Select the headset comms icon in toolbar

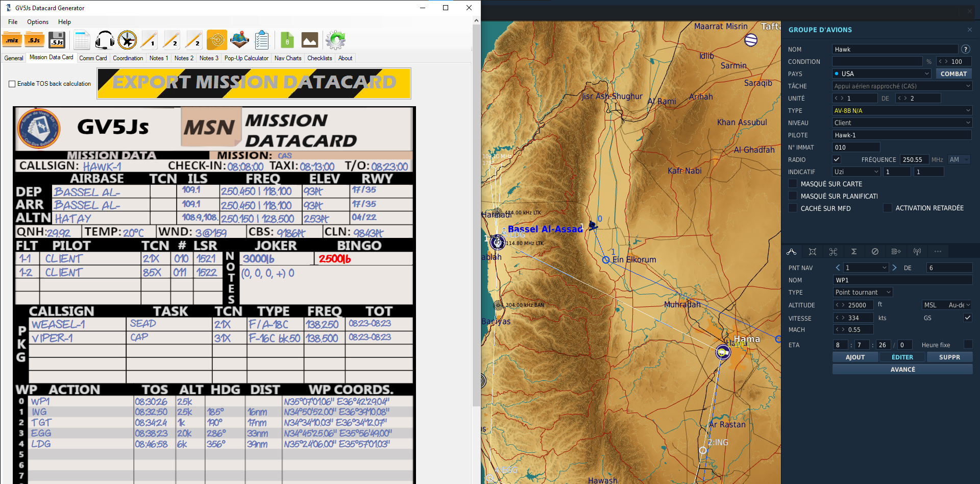coord(105,40)
